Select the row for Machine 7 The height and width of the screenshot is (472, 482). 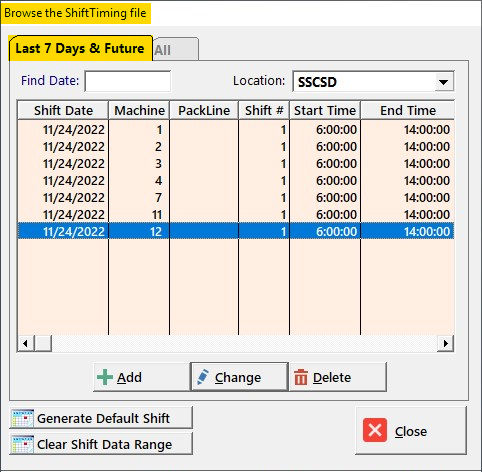(x=236, y=197)
